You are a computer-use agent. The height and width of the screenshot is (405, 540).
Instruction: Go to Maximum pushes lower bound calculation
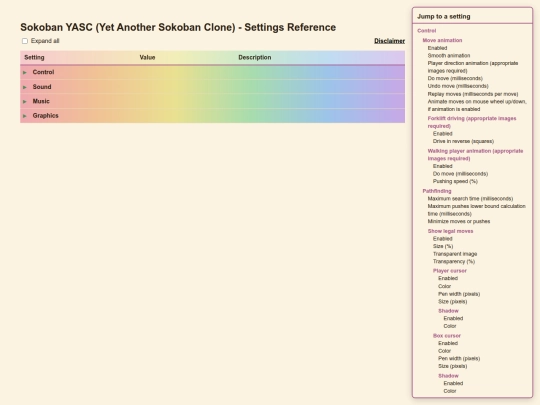click(477, 210)
